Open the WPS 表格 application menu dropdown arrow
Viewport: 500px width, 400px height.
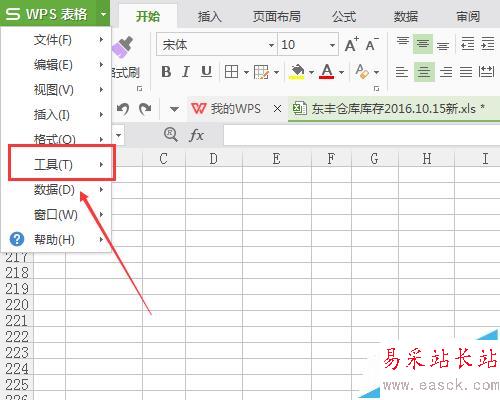point(103,14)
